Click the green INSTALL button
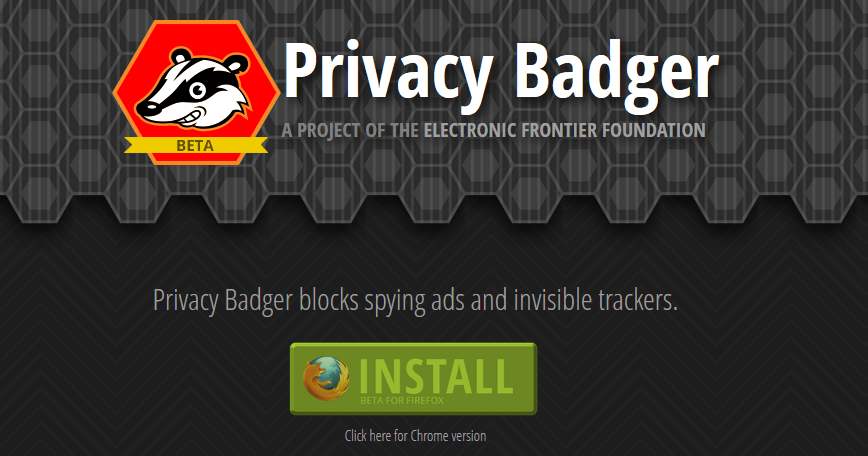This screenshot has height=456, width=868. tap(414, 379)
